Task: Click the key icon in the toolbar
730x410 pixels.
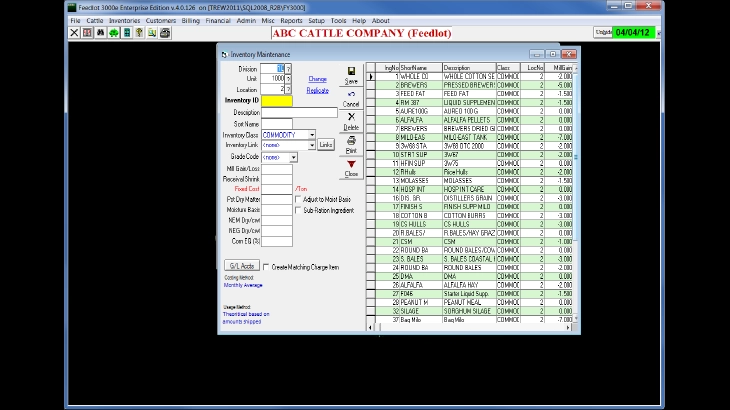Action: click(139, 33)
